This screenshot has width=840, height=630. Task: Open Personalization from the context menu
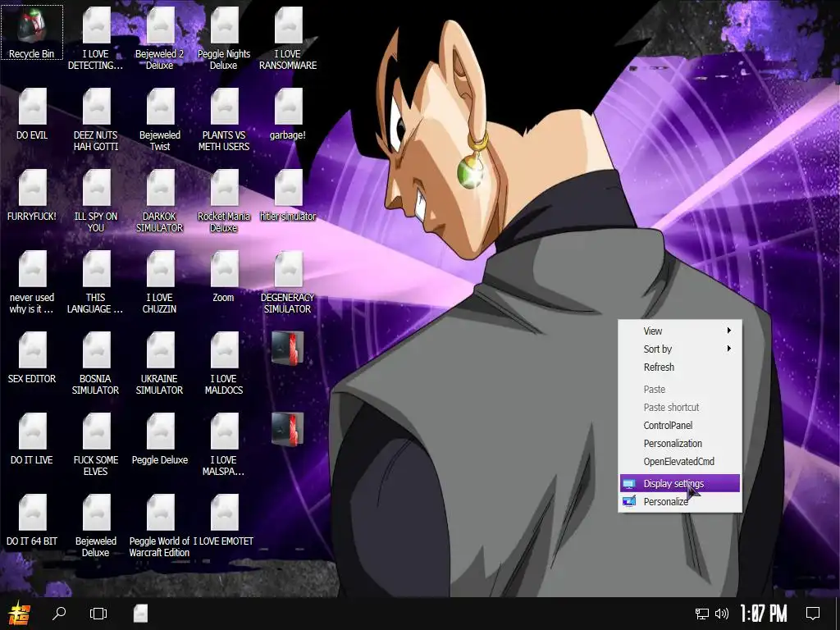click(680, 444)
